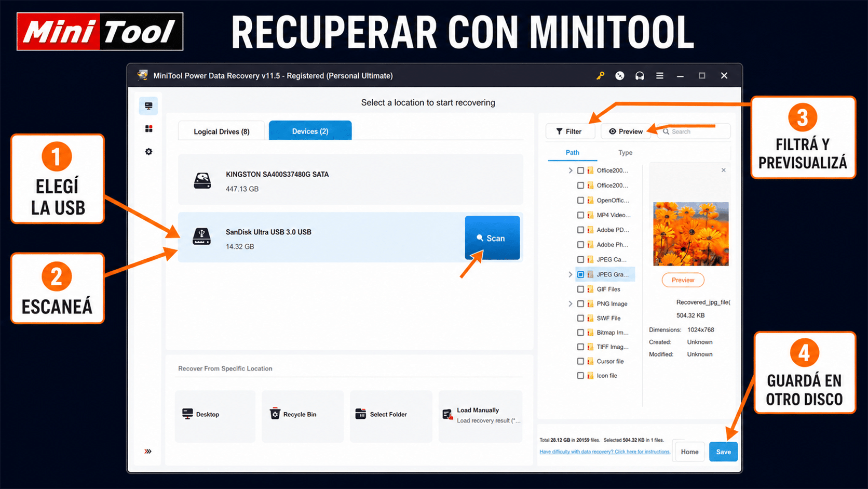Expand the JPEG Gra... tree node

(x=571, y=274)
